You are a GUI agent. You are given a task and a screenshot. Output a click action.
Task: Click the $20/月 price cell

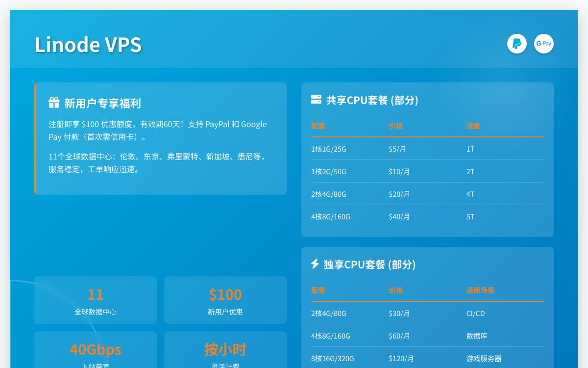click(x=399, y=194)
